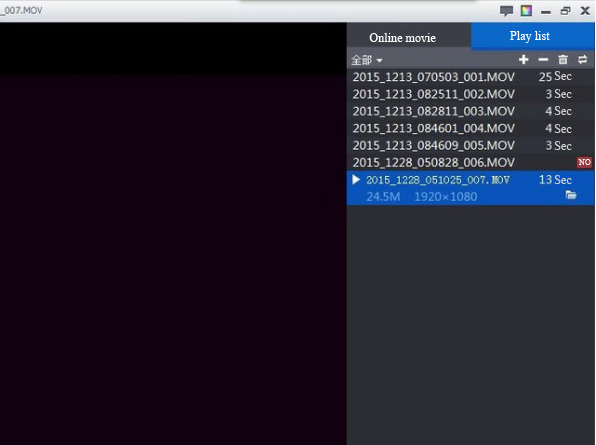This screenshot has width=596, height=445.
Task: Click the 1920×1080 resolution text
Action: (445, 197)
